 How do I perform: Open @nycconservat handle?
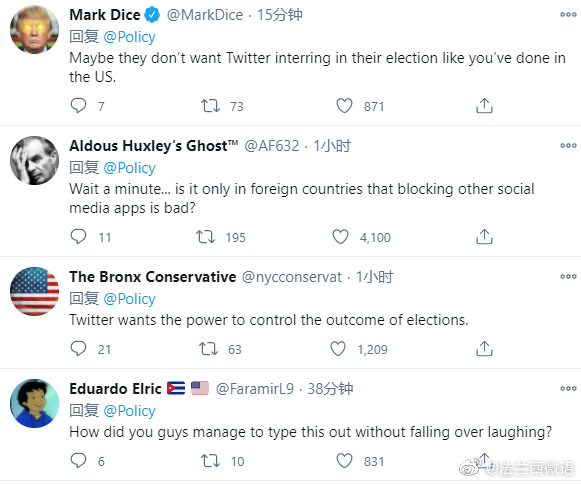[292, 277]
